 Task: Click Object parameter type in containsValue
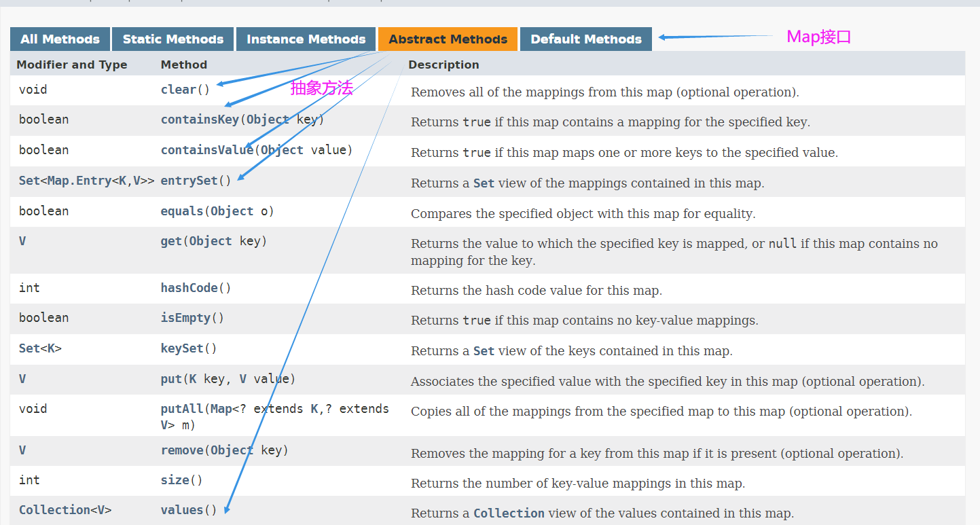(x=282, y=150)
